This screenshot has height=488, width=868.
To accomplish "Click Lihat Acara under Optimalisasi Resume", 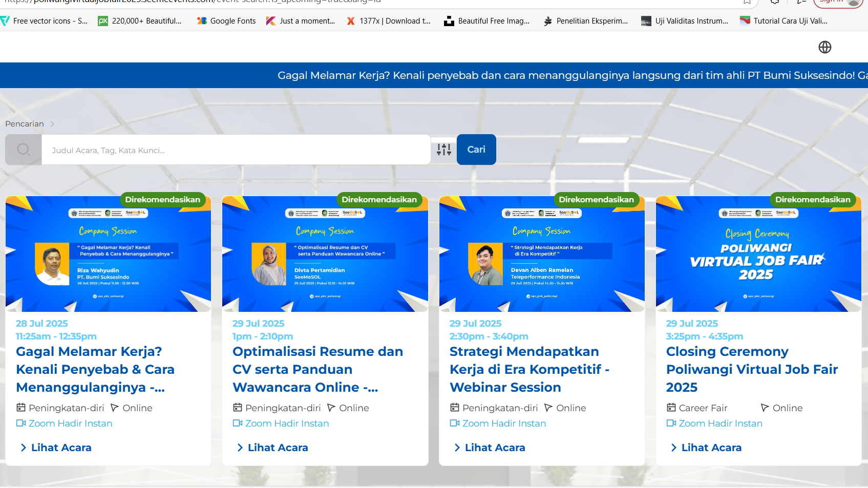I will (x=272, y=448).
